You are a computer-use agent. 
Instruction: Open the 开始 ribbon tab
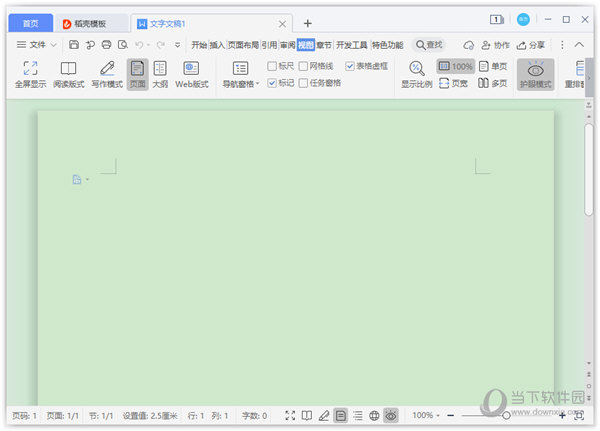point(199,45)
